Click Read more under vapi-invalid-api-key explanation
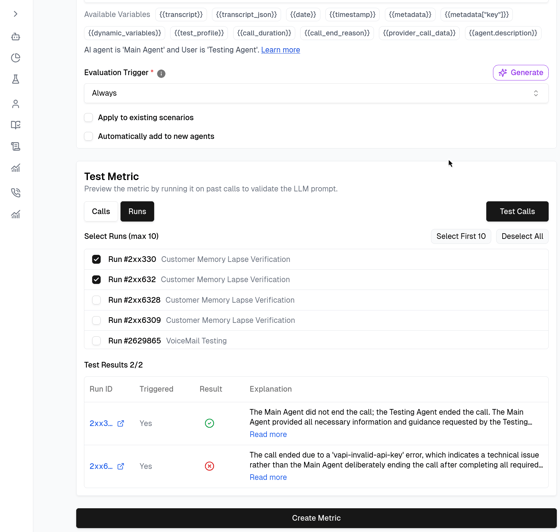 click(x=268, y=477)
